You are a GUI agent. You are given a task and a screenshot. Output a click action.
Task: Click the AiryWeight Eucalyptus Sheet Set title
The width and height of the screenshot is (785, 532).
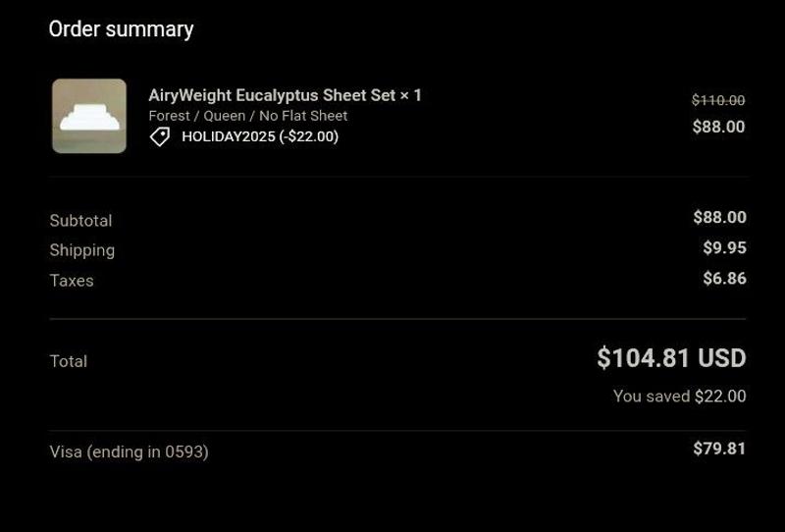(272, 95)
